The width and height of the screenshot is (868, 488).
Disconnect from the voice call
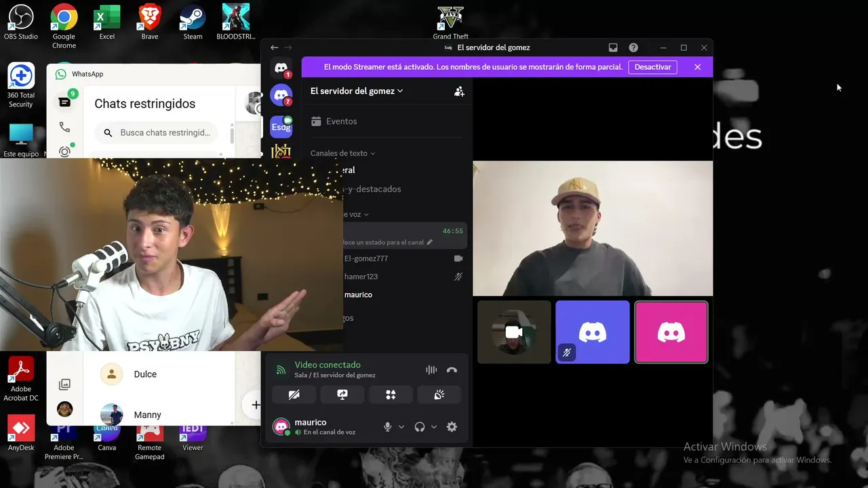452,370
